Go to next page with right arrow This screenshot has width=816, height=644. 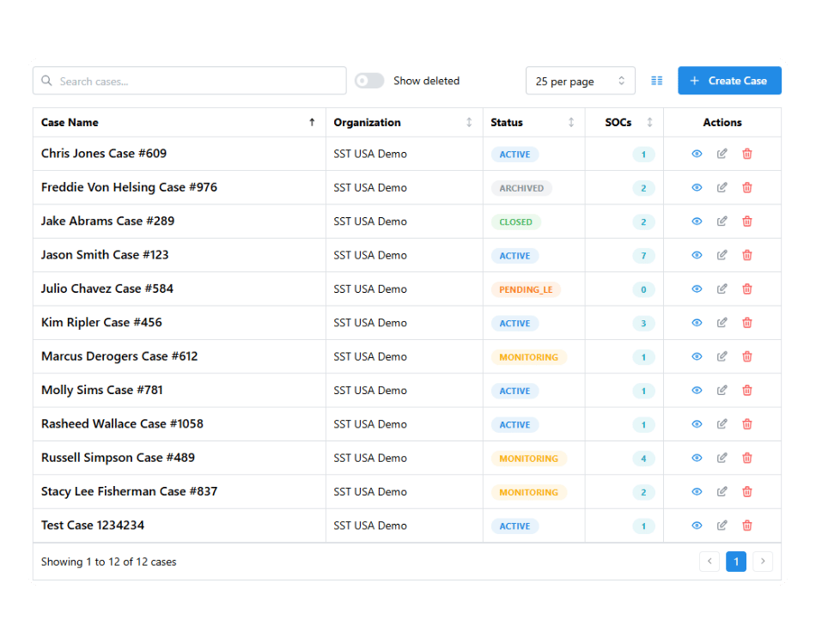(763, 562)
